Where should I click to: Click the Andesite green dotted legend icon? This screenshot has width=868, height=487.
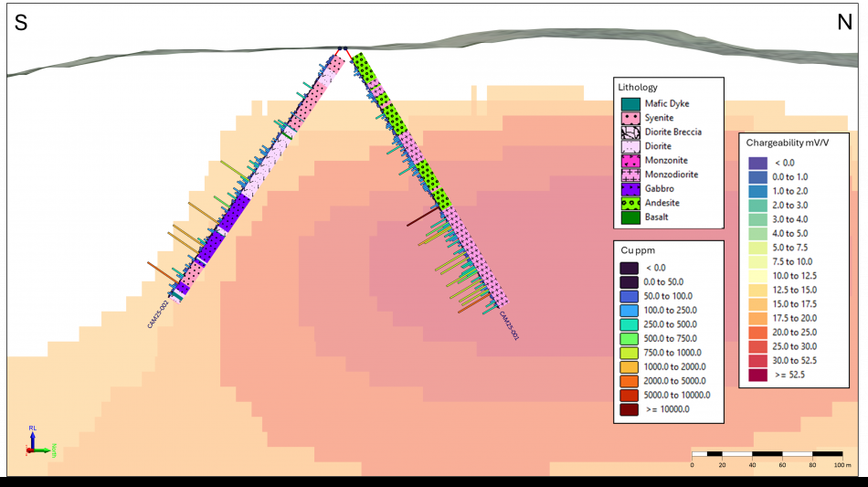(x=629, y=203)
